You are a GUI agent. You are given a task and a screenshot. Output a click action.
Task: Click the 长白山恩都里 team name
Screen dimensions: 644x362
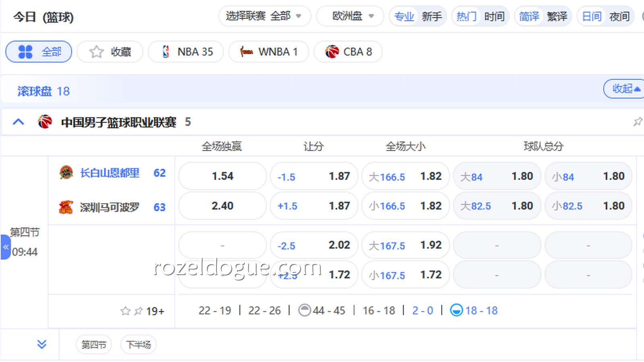click(x=110, y=173)
